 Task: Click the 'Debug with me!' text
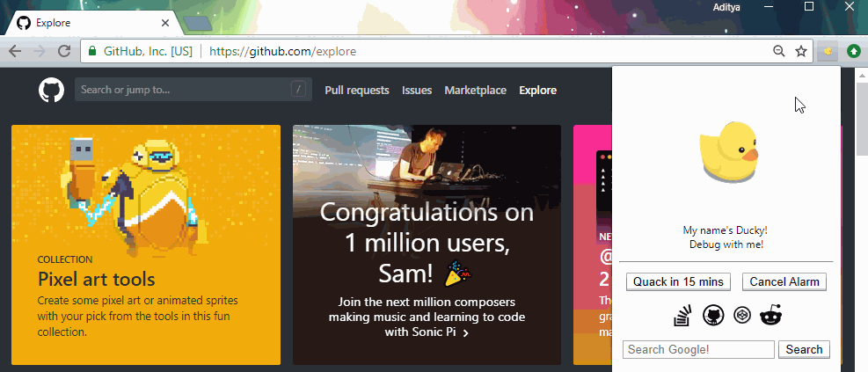pos(726,244)
